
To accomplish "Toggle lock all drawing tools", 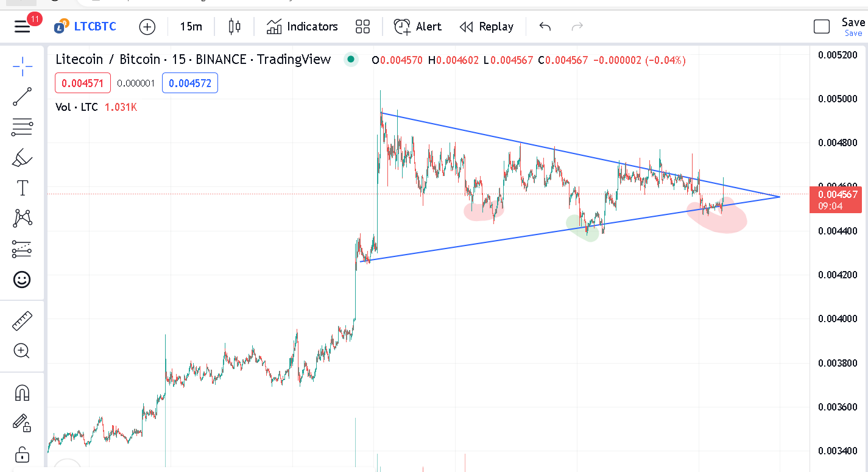I will point(23,454).
